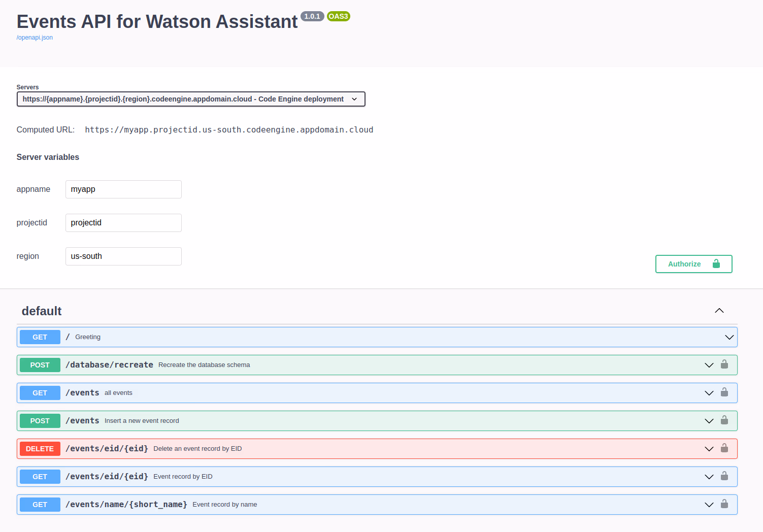
Task: Click the lock icon on POST /database/recreate
Action: pyautogui.click(x=724, y=364)
